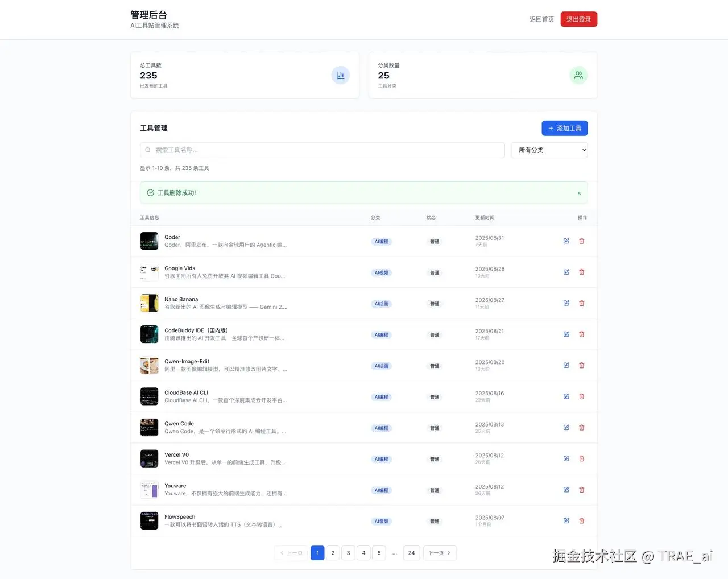Delete the Google Vids tool entry
The width and height of the screenshot is (728, 579).
[582, 272]
